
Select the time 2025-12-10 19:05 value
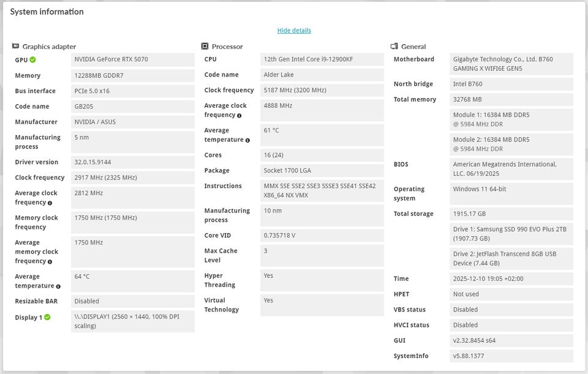[511, 278]
